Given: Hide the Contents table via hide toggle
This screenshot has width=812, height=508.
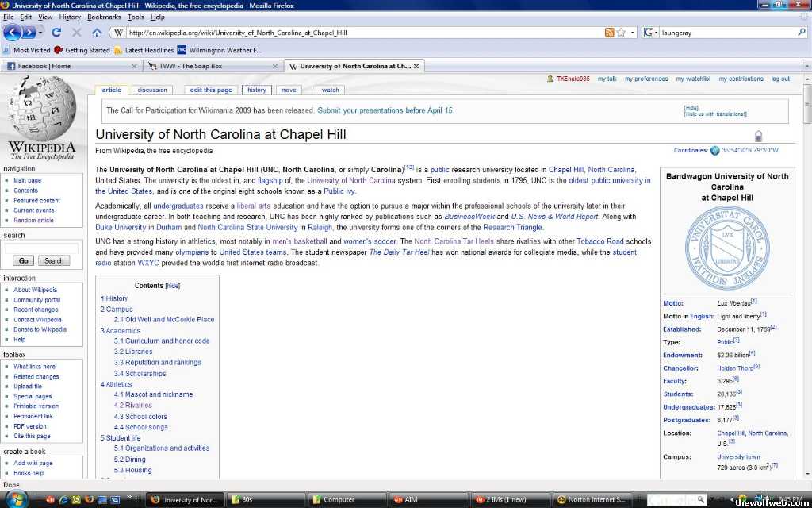Looking at the screenshot, I should click(x=172, y=286).
